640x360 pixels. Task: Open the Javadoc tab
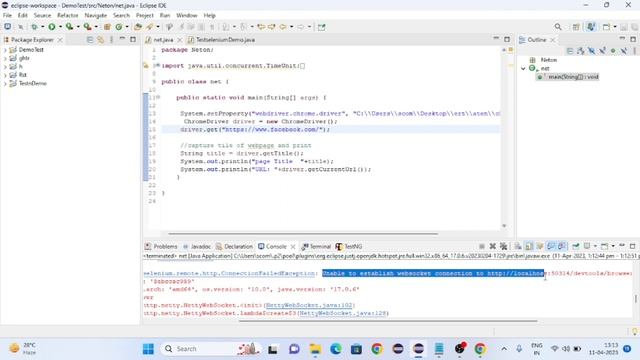197,247
